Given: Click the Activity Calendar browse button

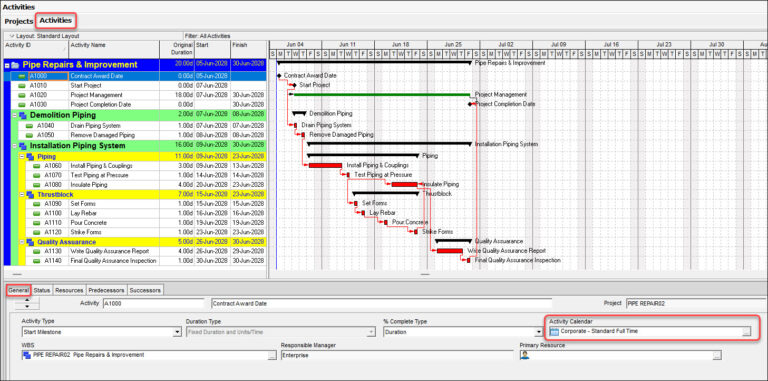Looking at the screenshot, I should pos(746,332).
